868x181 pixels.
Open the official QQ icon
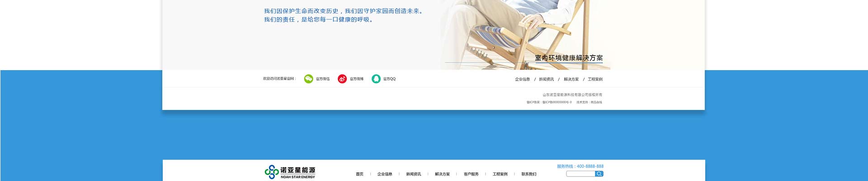pos(376,79)
